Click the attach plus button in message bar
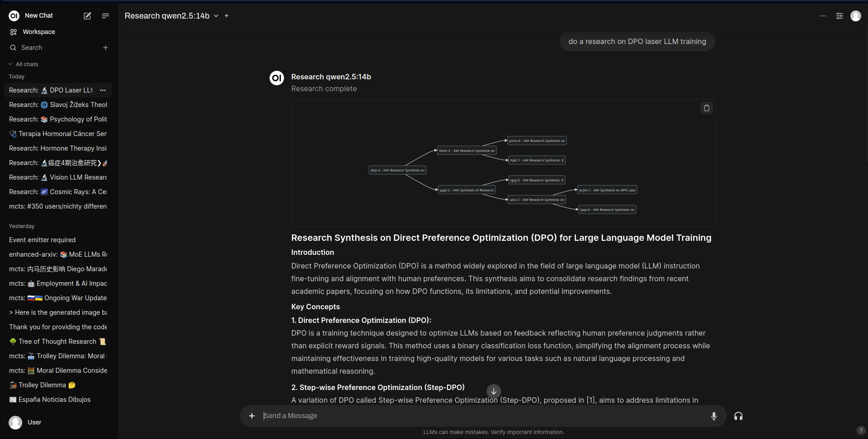 [x=252, y=416]
